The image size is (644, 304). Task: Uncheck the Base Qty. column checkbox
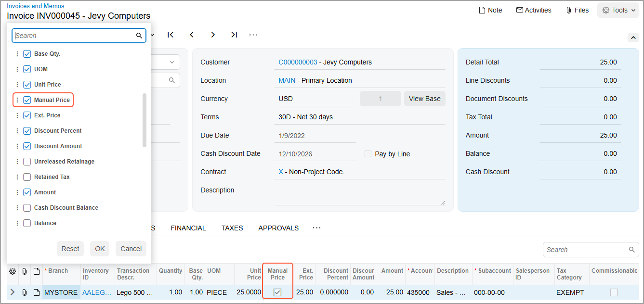click(27, 54)
